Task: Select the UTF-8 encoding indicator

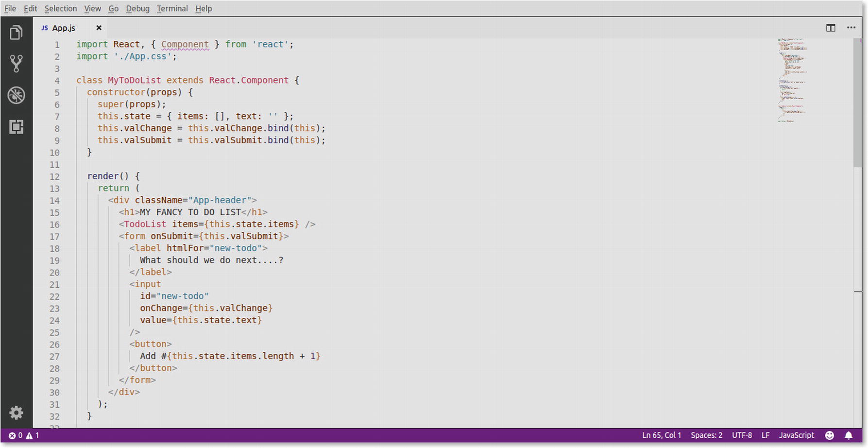Action: click(x=742, y=435)
